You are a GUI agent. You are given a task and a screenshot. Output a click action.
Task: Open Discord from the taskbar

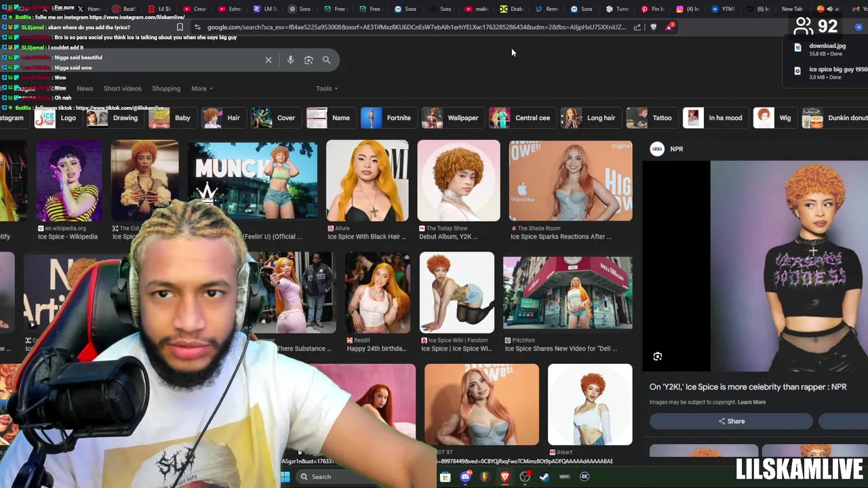coord(465,477)
